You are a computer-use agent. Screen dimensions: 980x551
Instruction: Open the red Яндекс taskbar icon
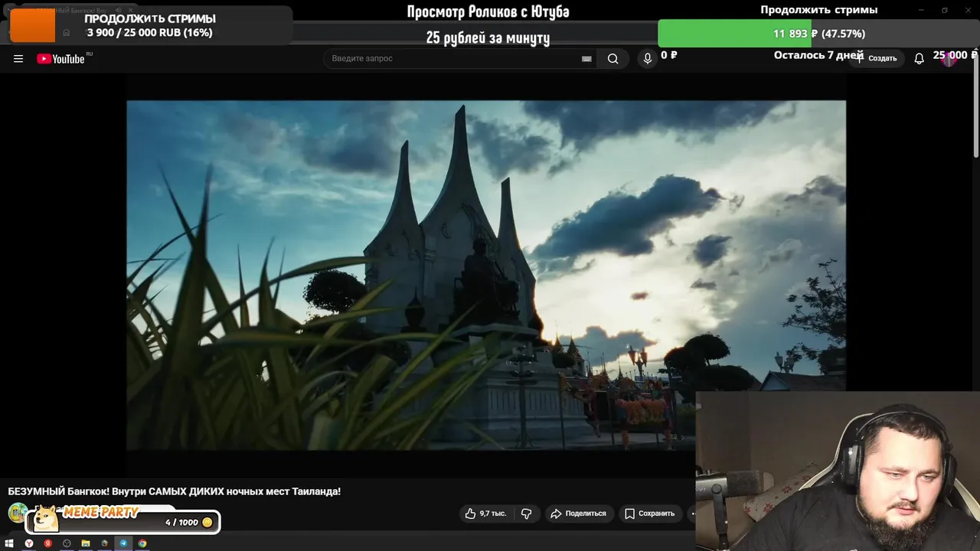(x=47, y=543)
